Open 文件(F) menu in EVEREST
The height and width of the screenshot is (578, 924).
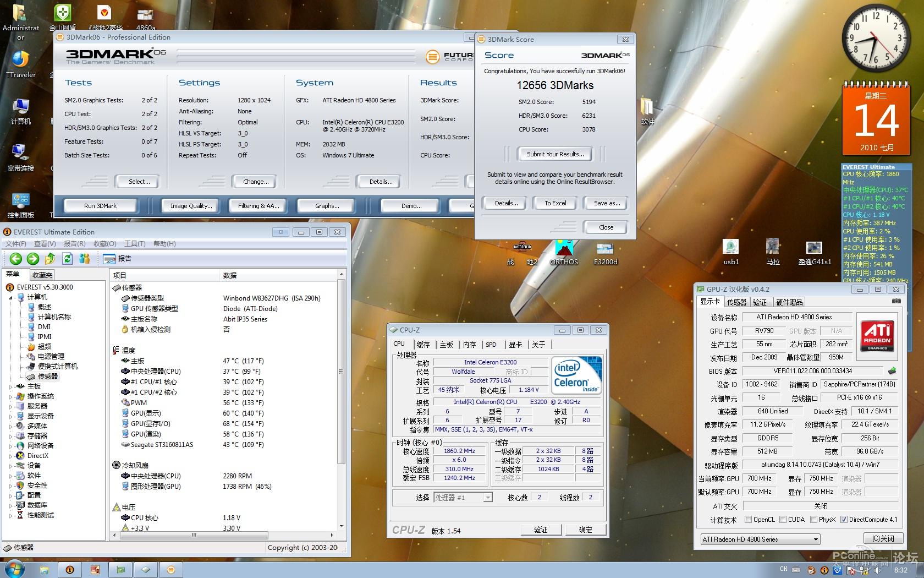point(15,244)
